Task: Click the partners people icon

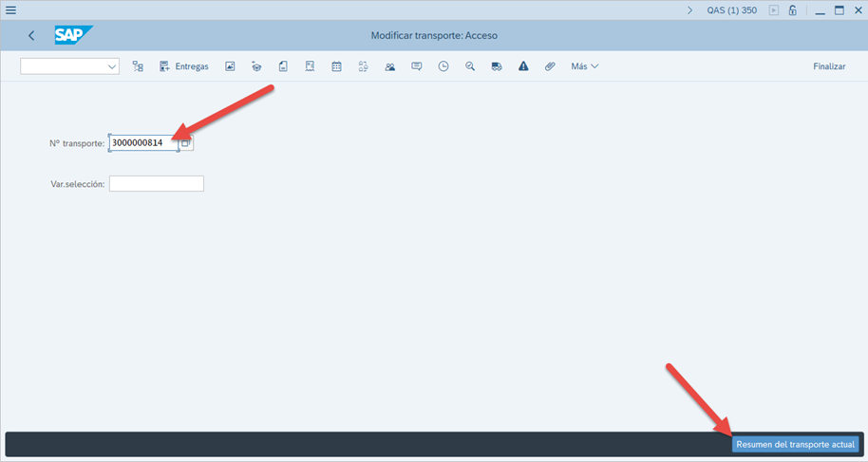Action: click(390, 66)
